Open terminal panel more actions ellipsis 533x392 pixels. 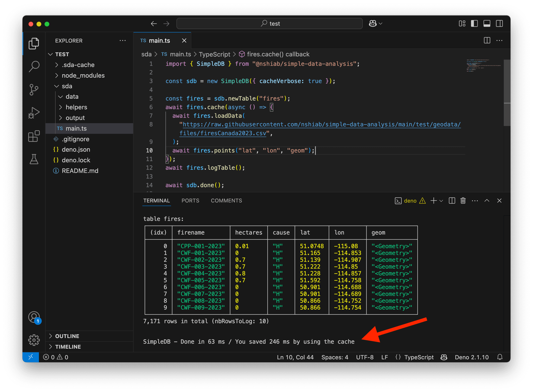tap(475, 201)
